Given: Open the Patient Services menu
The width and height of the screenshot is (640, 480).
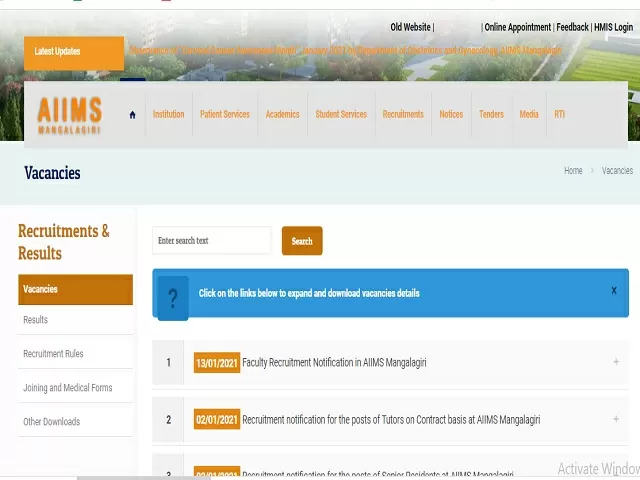Looking at the screenshot, I should click(225, 114).
